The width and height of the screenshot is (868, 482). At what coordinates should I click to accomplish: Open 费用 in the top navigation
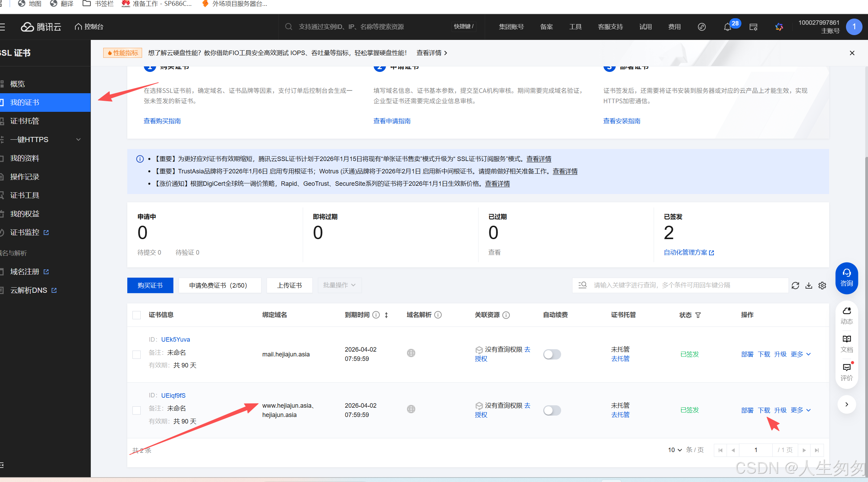coord(674,27)
